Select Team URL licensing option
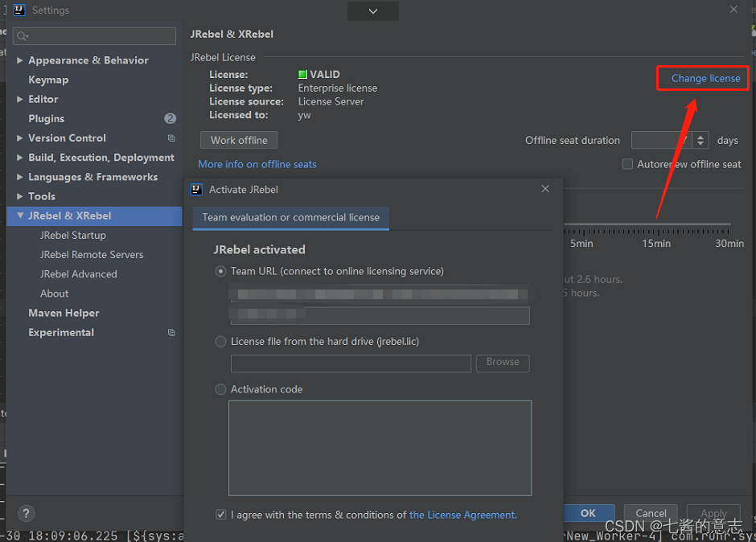The height and width of the screenshot is (542, 756). point(220,272)
